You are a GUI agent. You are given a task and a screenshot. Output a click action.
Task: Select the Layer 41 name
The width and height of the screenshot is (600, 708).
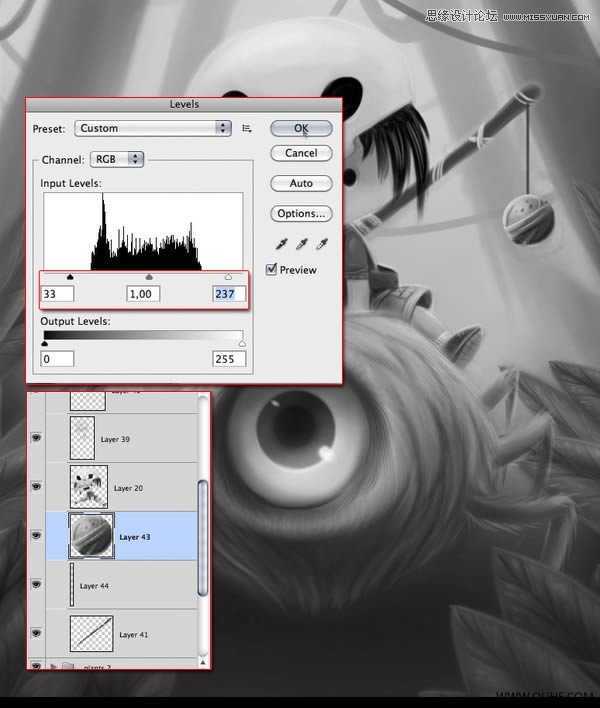pyautogui.click(x=133, y=635)
